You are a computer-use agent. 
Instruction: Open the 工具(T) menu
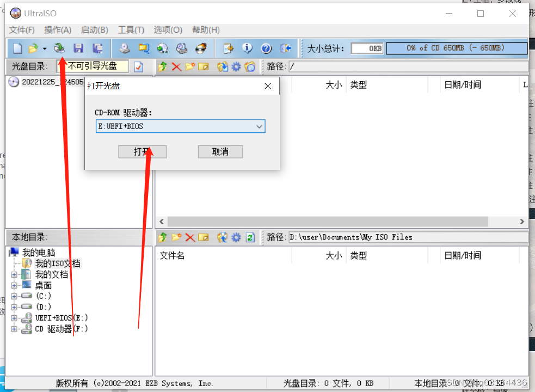coord(131,30)
